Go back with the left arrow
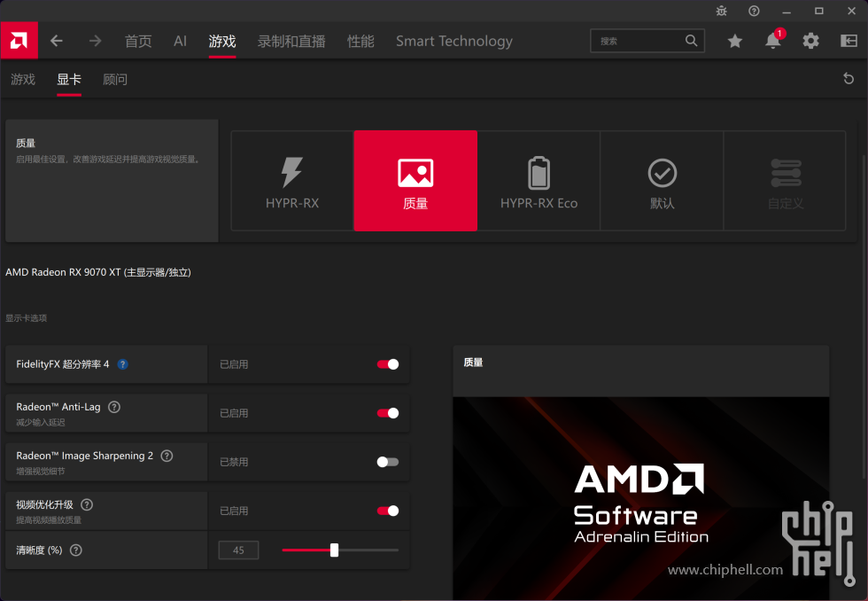The width and height of the screenshot is (868, 601). 57,41
